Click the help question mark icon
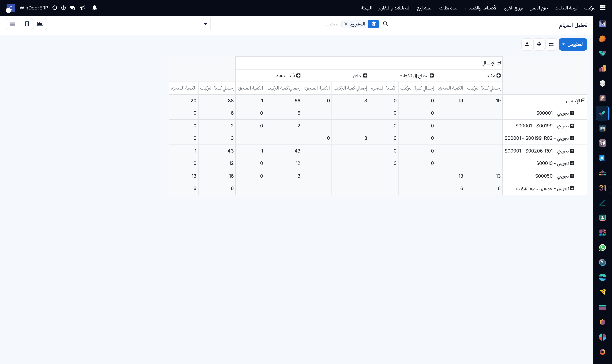The width and height of the screenshot is (612, 364). pyautogui.click(x=63, y=8)
